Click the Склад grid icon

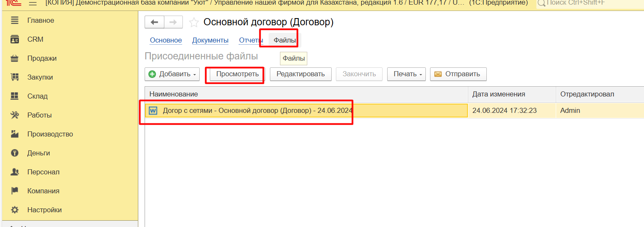point(15,96)
